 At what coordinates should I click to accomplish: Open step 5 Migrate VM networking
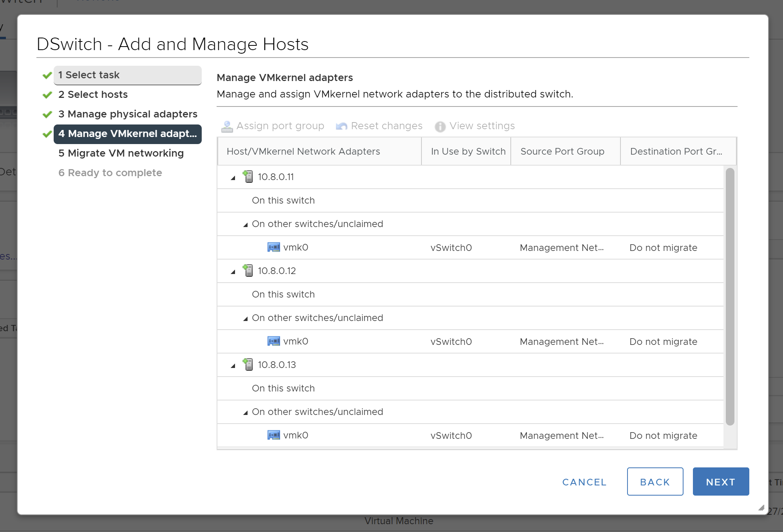[121, 153]
